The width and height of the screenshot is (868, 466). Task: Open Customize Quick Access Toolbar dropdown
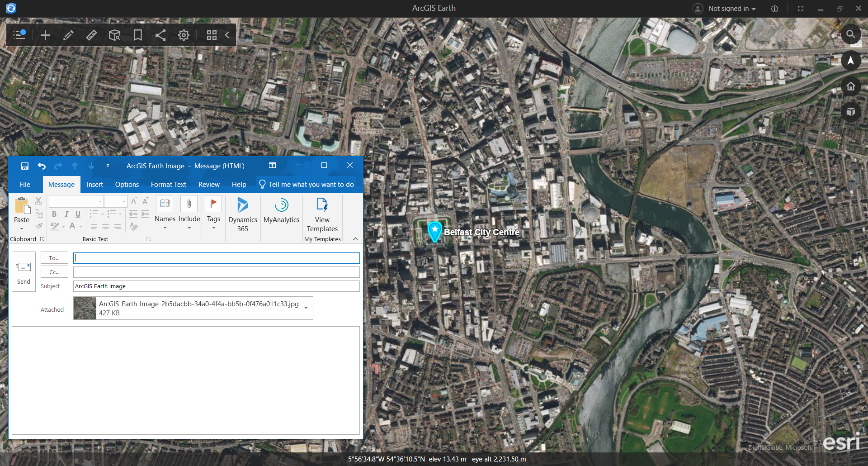(x=108, y=166)
